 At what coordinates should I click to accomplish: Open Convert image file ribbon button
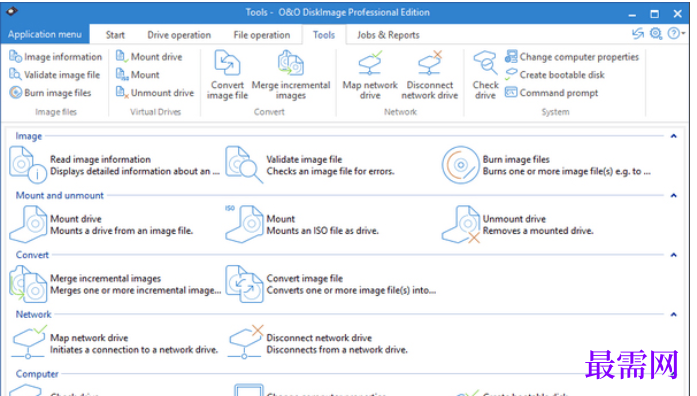[227, 75]
